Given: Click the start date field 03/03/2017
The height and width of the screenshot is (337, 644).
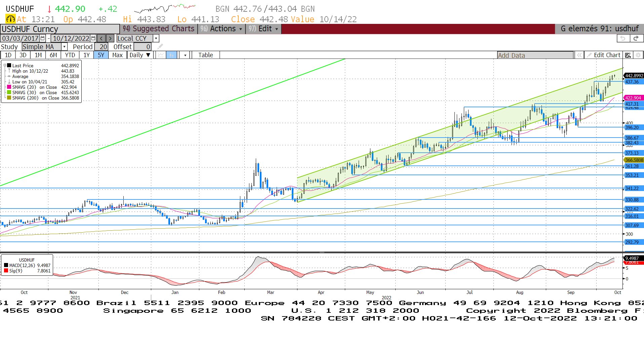Looking at the screenshot, I should [x=20, y=38].
